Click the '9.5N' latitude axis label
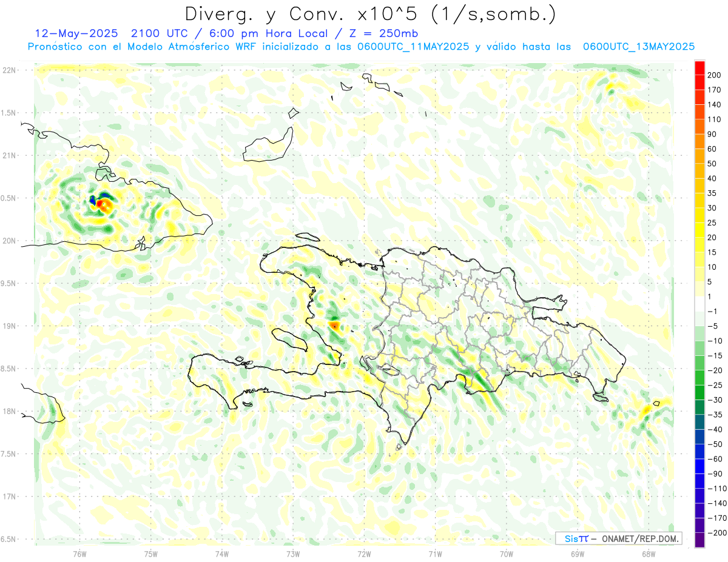The image size is (728, 562). click(x=8, y=283)
